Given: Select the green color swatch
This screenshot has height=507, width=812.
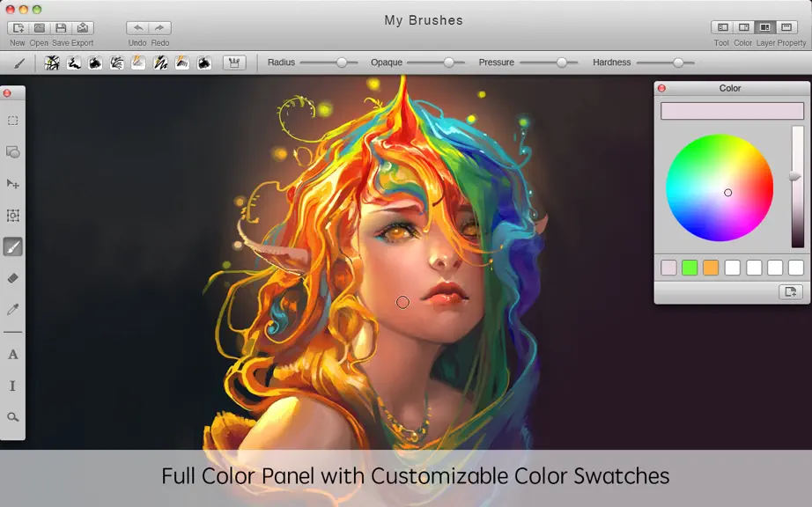Looking at the screenshot, I should click(690, 268).
